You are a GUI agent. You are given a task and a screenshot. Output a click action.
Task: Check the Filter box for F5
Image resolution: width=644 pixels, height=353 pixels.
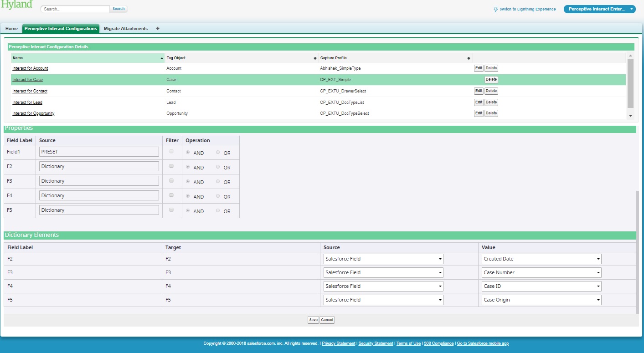click(171, 210)
